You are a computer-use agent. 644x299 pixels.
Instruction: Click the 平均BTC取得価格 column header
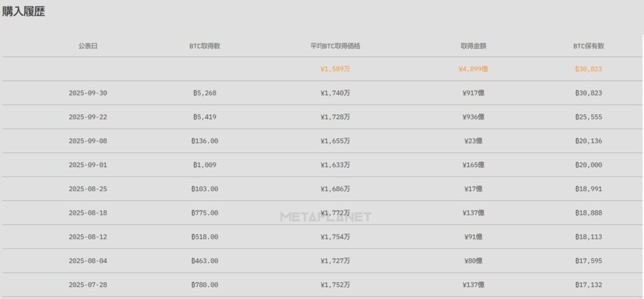pyautogui.click(x=335, y=46)
